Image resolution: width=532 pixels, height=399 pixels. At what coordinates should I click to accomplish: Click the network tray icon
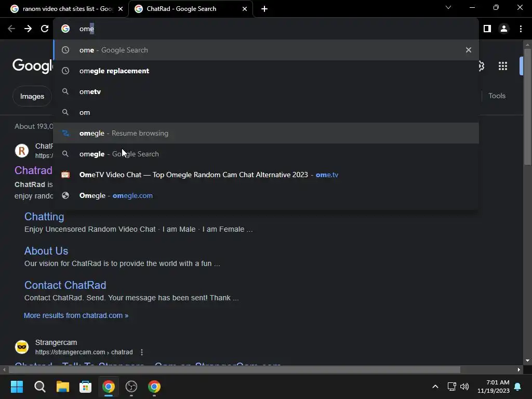[451, 387]
